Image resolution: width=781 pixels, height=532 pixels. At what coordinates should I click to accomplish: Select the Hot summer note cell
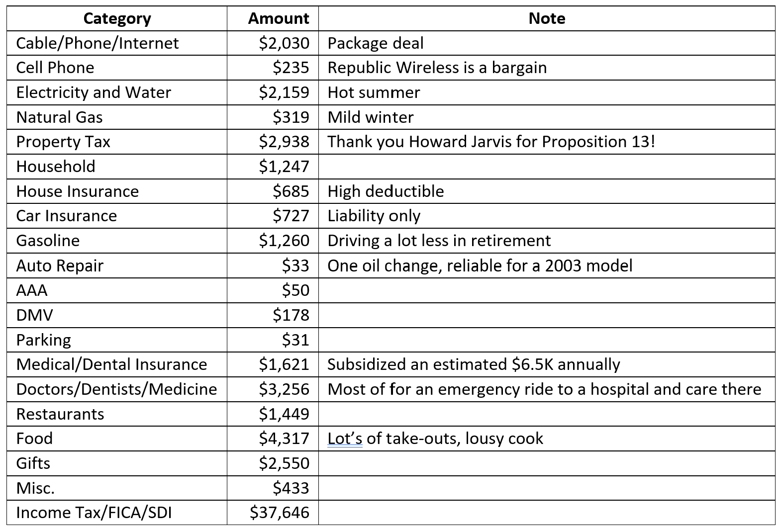tap(547, 92)
